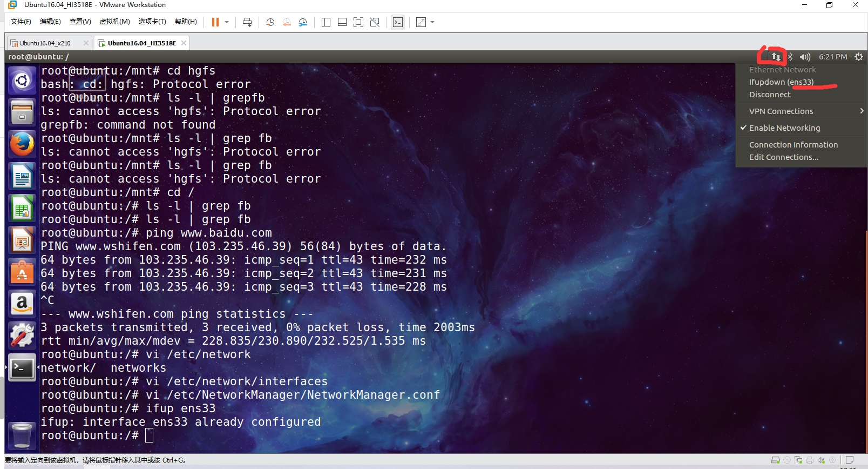Screen dimensions: 868x469
Task: Open the pause button power options dropdown
Action: click(x=227, y=22)
